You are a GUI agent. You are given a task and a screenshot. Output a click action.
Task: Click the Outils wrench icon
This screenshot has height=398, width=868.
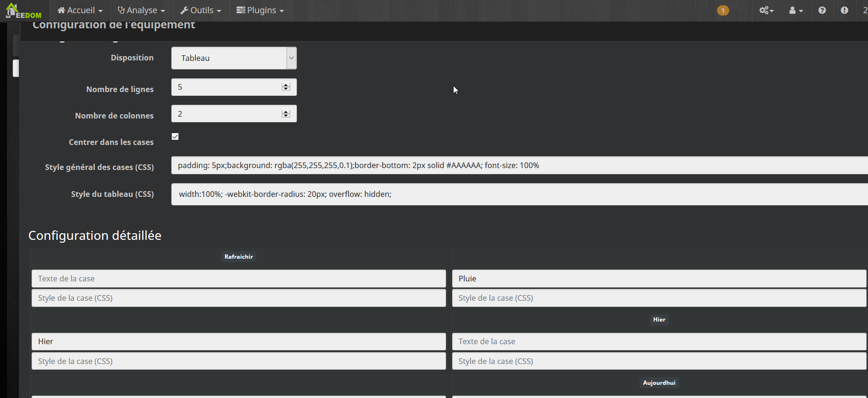tap(185, 10)
